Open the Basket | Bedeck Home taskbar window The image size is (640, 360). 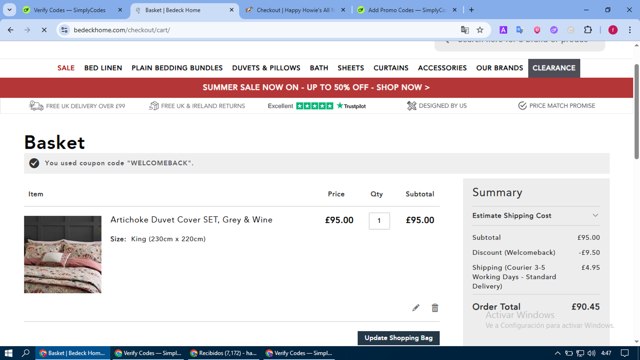[x=73, y=353]
